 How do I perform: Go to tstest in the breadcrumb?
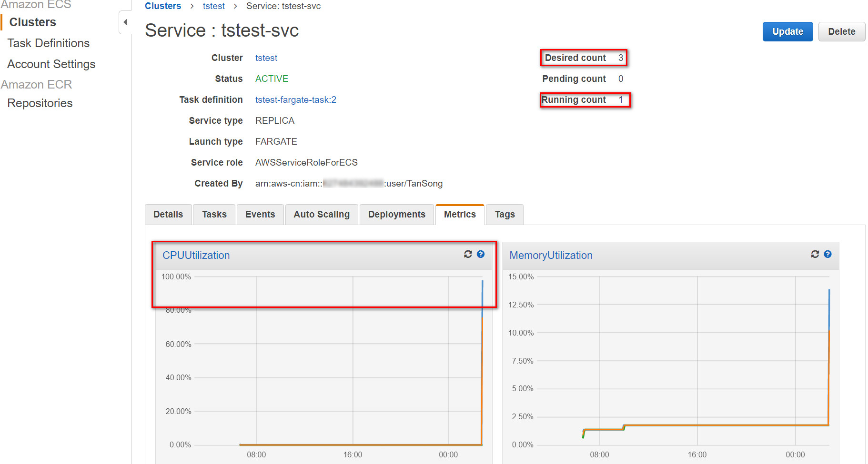click(214, 6)
